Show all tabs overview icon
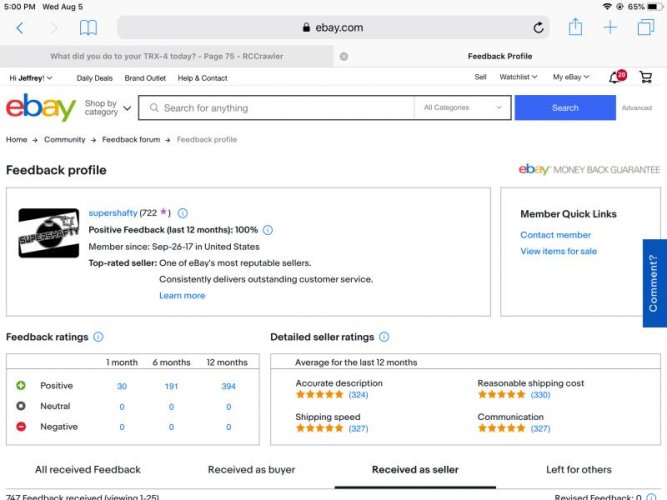This screenshot has height=500, width=667. (646, 28)
